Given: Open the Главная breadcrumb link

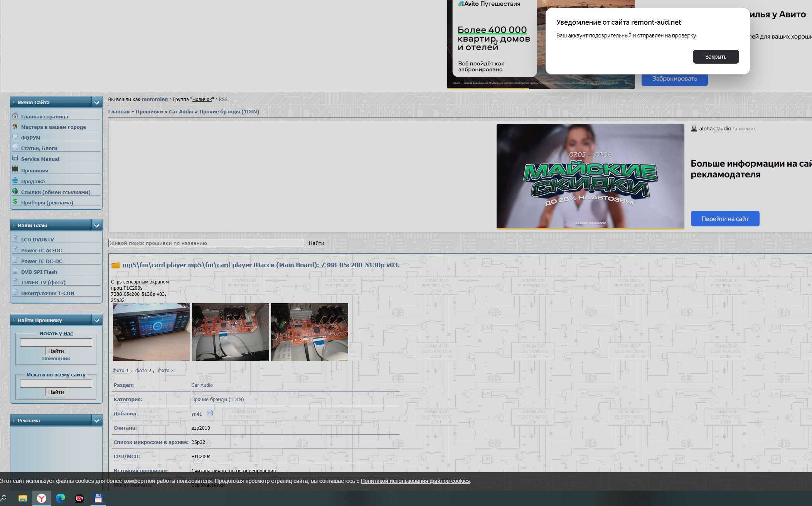Looking at the screenshot, I should tap(119, 111).
